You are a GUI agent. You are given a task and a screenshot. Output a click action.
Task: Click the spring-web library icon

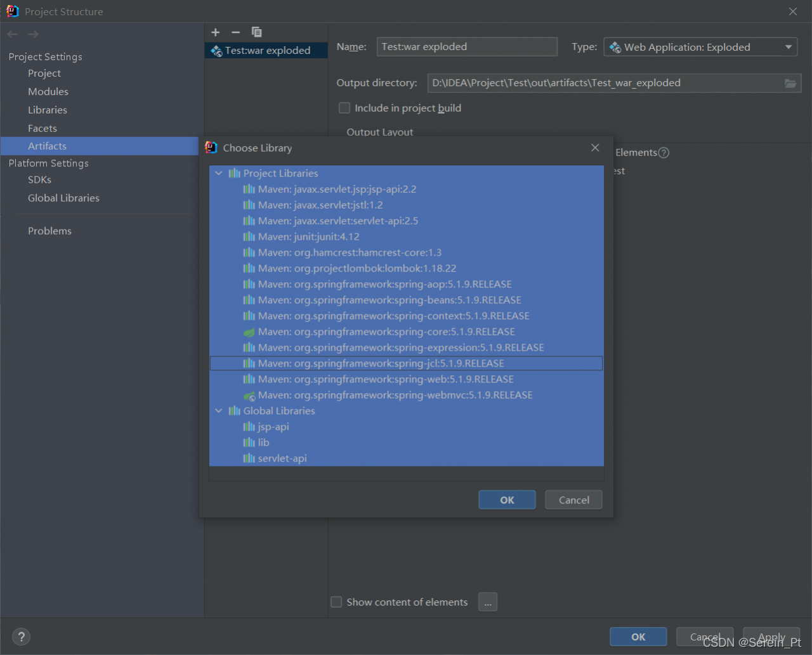tap(249, 380)
